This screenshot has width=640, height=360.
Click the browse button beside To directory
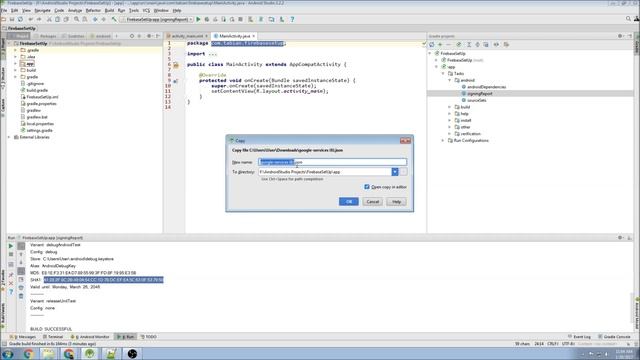point(403,172)
